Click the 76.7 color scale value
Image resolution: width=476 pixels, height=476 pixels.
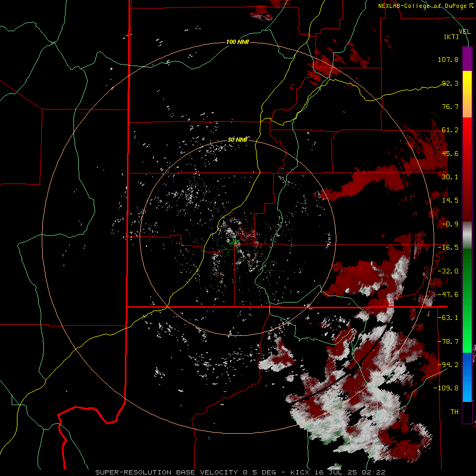[450, 106]
